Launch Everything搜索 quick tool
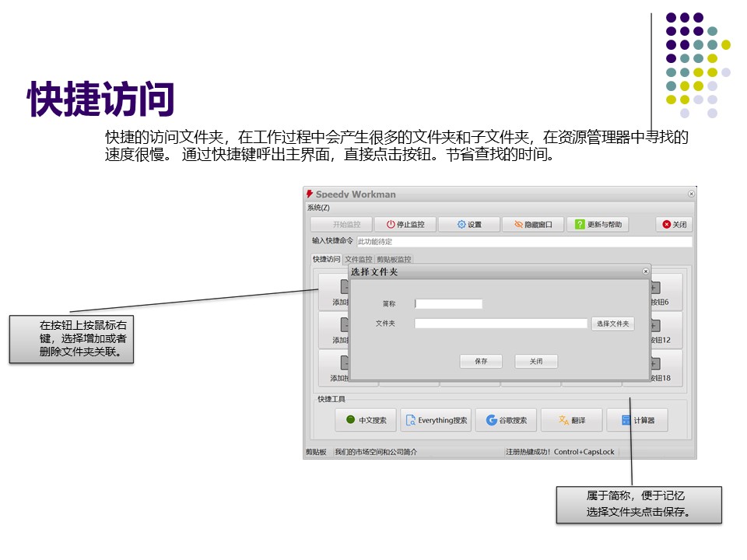This screenshot has width=747, height=560. (435, 420)
